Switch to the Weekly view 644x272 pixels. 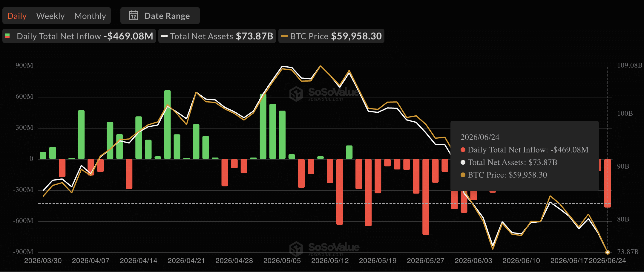click(x=50, y=16)
